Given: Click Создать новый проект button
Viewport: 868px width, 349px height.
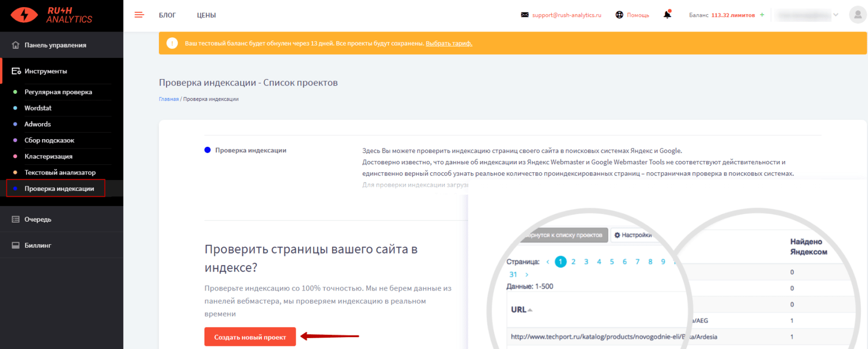Looking at the screenshot, I should [250, 337].
